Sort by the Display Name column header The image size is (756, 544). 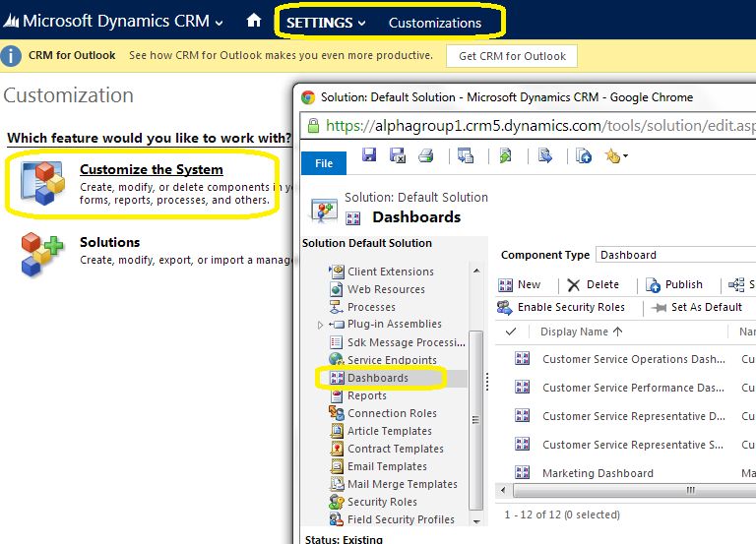(x=582, y=332)
